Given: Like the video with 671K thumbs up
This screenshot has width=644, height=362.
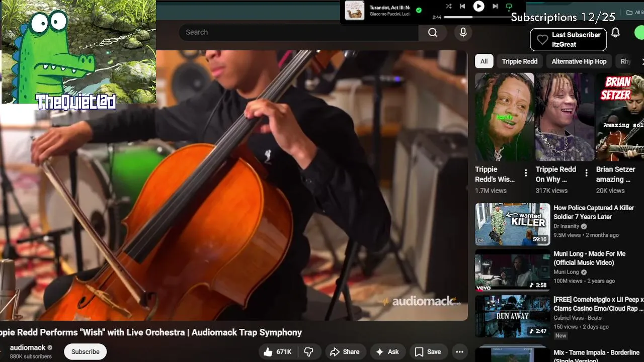Looking at the screenshot, I should pos(278,352).
